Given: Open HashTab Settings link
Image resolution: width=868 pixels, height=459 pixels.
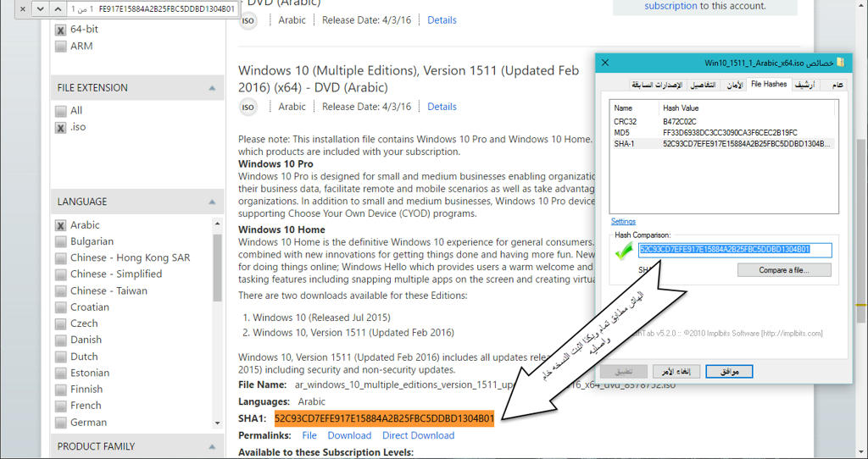Looking at the screenshot, I should coord(623,221).
